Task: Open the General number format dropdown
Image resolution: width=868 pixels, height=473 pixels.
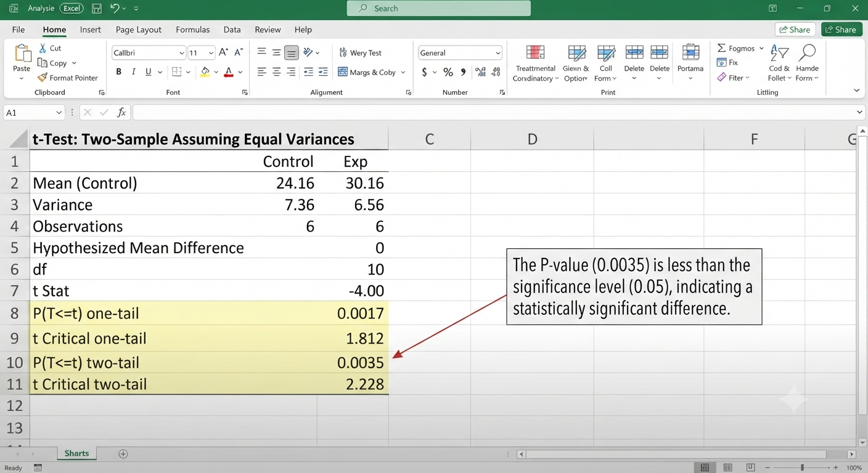Action: [x=497, y=54]
